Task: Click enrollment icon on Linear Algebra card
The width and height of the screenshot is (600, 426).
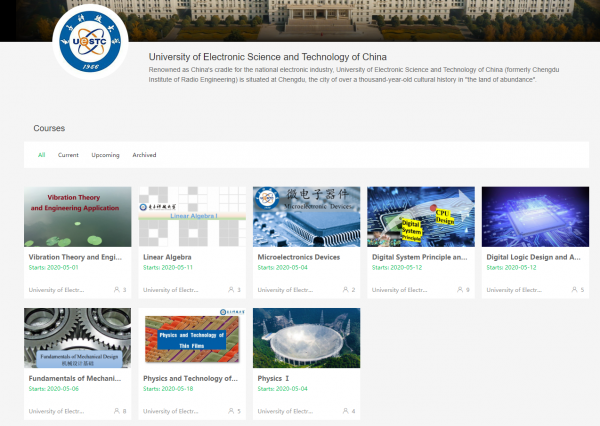Action: click(230, 290)
